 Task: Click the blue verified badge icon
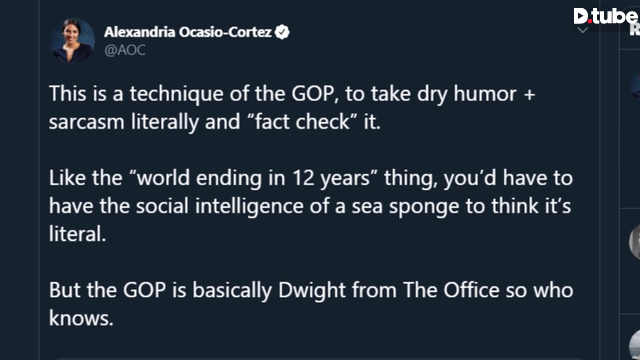pyautogui.click(x=282, y=32)
